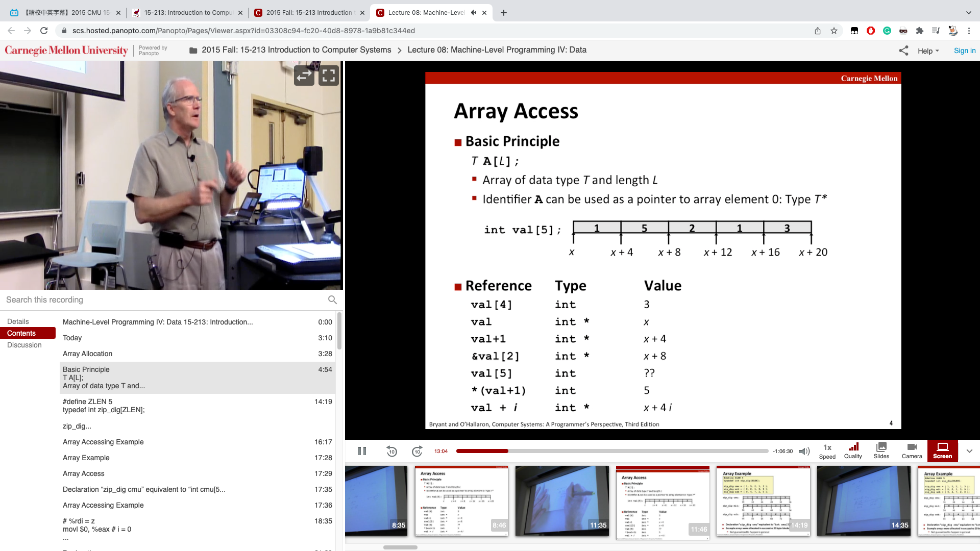Jump to Array Accessing Example 16:17

pyautogui.click(x=198, y=442)
